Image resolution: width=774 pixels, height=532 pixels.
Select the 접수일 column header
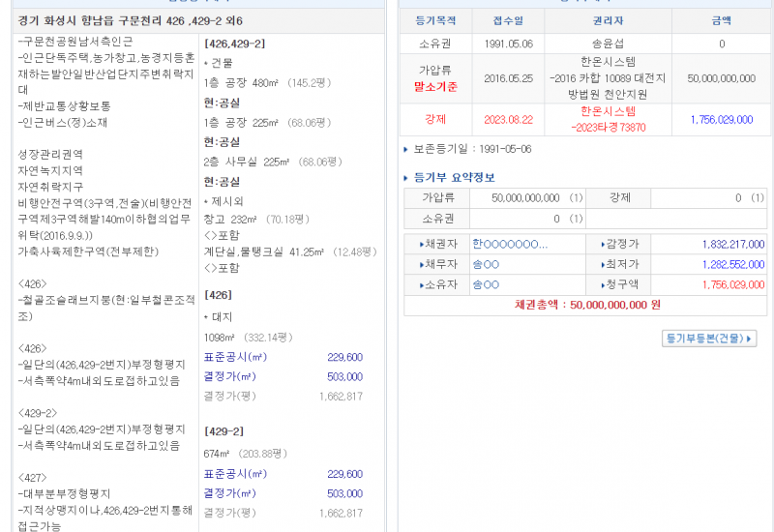pyautogui.click(x=506, y=19)
